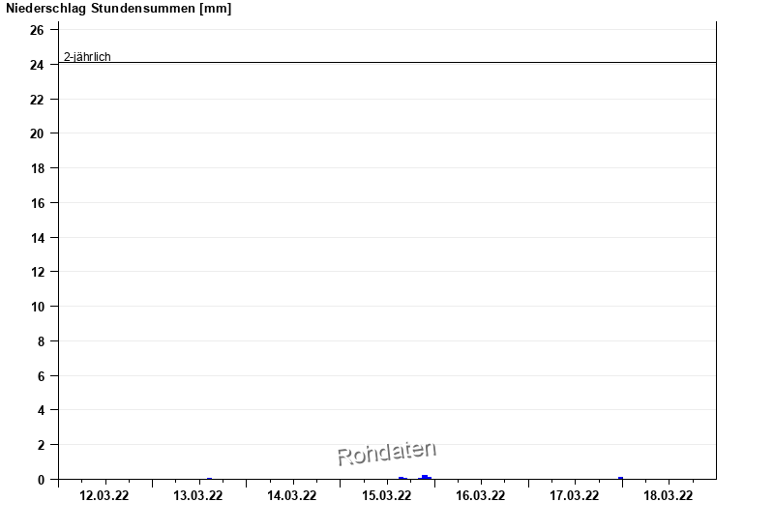Select the 13.03.22 date label
This screenshot has width=774, height=532.
[x=197, y=496]
